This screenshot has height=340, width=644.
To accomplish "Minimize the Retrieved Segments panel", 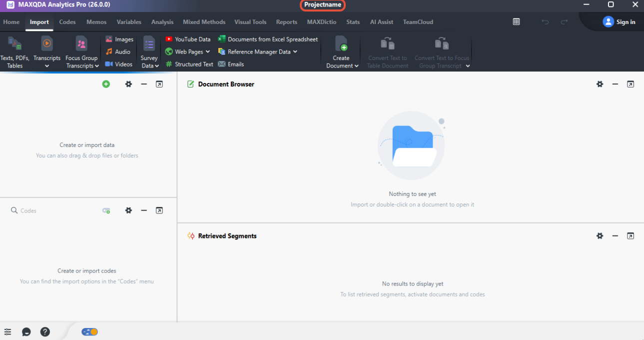I will point(615,236).
